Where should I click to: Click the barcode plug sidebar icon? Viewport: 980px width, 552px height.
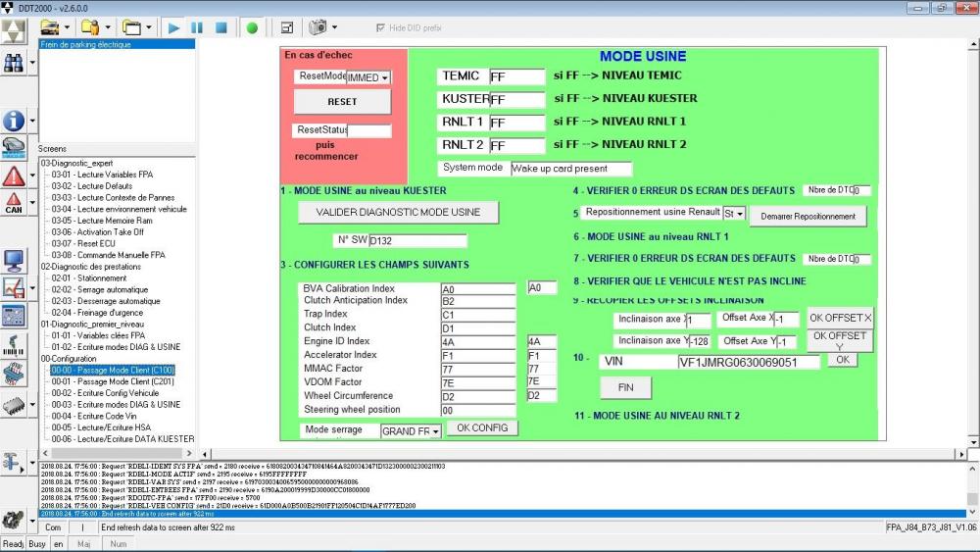tap(13, 345)
